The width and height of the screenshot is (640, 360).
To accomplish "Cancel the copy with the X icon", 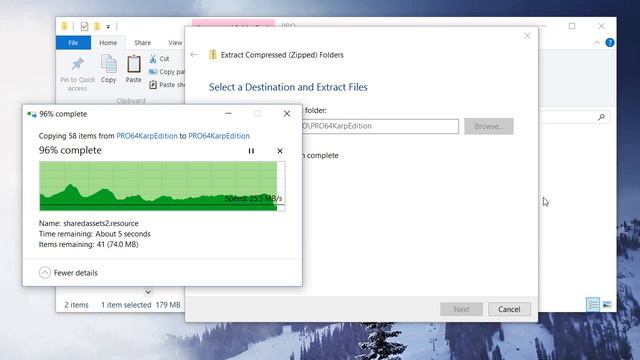I will pos(280,151).
